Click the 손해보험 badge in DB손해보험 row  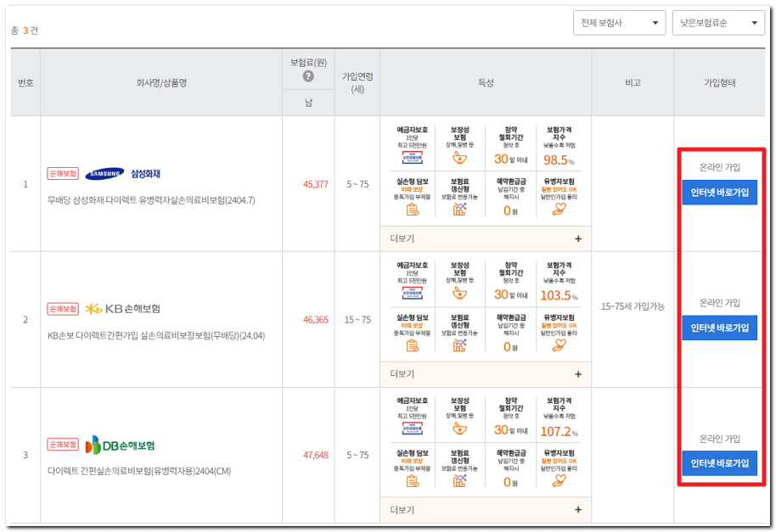63,445
